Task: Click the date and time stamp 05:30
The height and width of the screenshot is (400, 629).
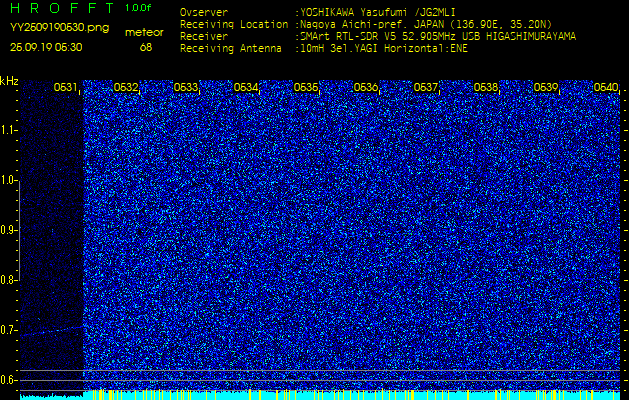Action: tap(46, 47)
